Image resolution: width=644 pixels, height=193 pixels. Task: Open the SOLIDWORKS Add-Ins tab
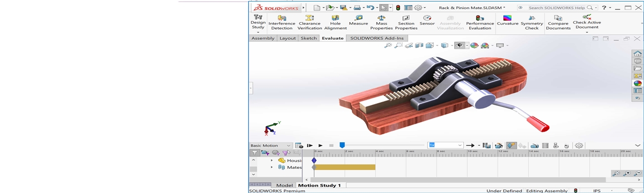click(x=377, y=38)
